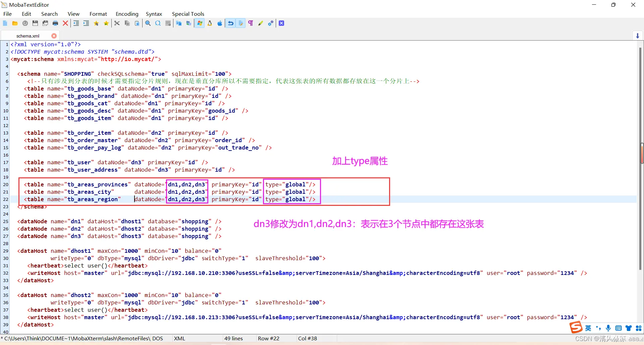Print the document
This screenshot has height=345, width=644.
[55, 23]
